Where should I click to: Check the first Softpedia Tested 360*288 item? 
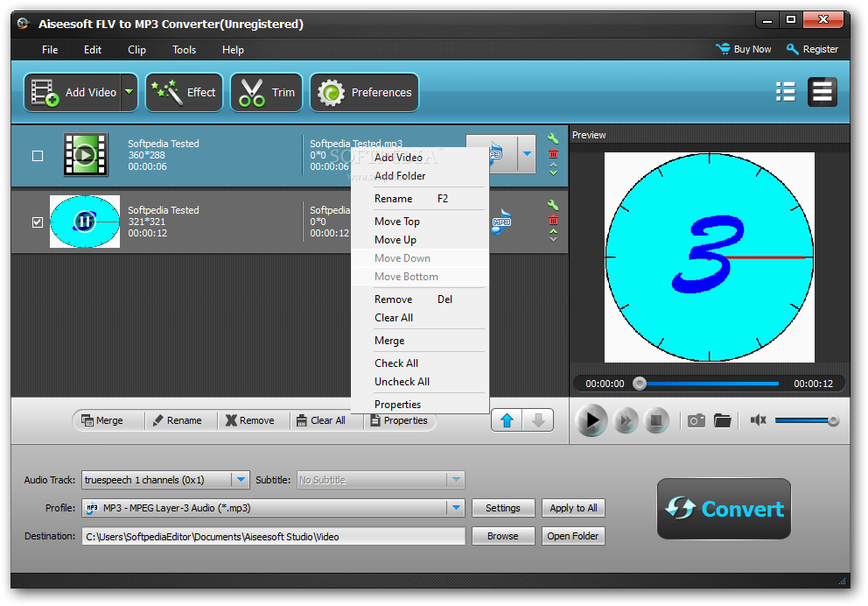click(x=38, y=156)
